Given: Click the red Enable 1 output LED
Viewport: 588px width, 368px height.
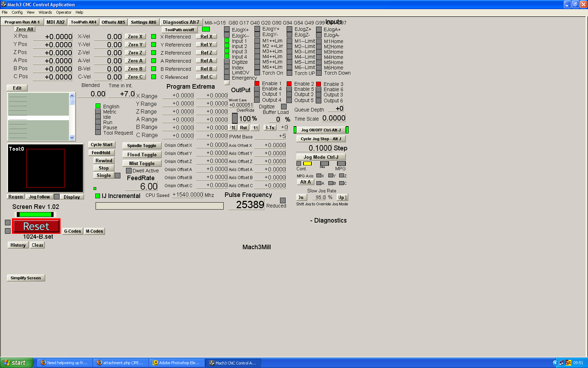Looking at the screenshot, I should 257,83.
